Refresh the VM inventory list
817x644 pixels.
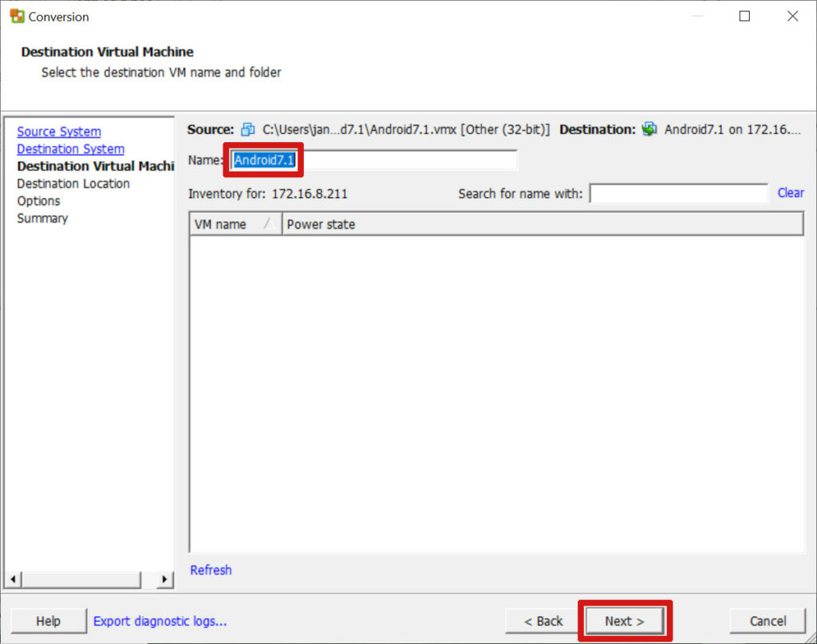(211, 570)
